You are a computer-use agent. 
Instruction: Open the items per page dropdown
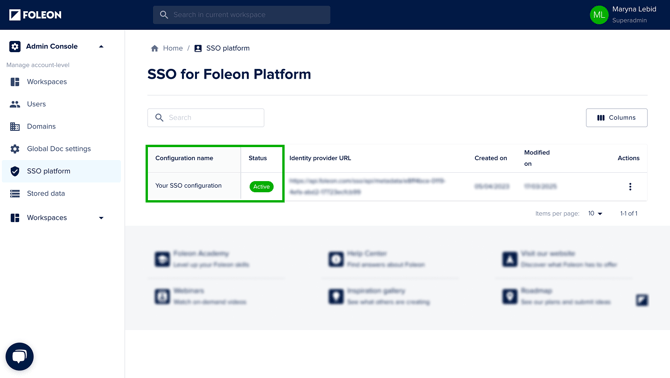tap(595, 214)
